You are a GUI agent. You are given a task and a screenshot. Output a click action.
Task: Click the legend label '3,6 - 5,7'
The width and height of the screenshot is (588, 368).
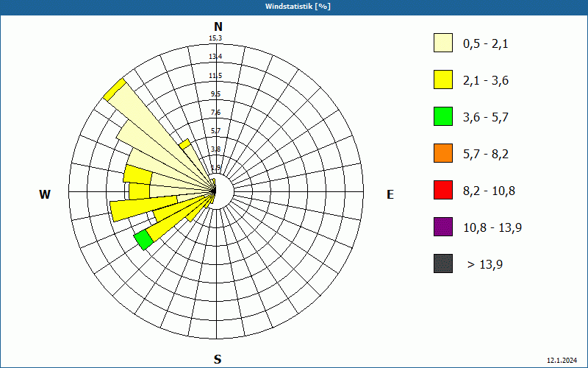(486, 118)
